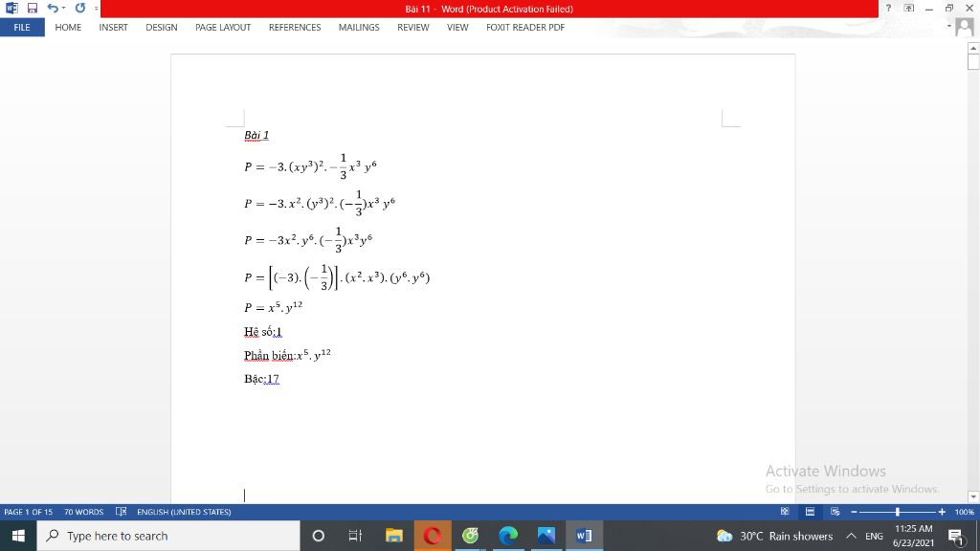Click the Word taskbar icon
This screenshot has height=551, width=980.
tap(585, 536)
